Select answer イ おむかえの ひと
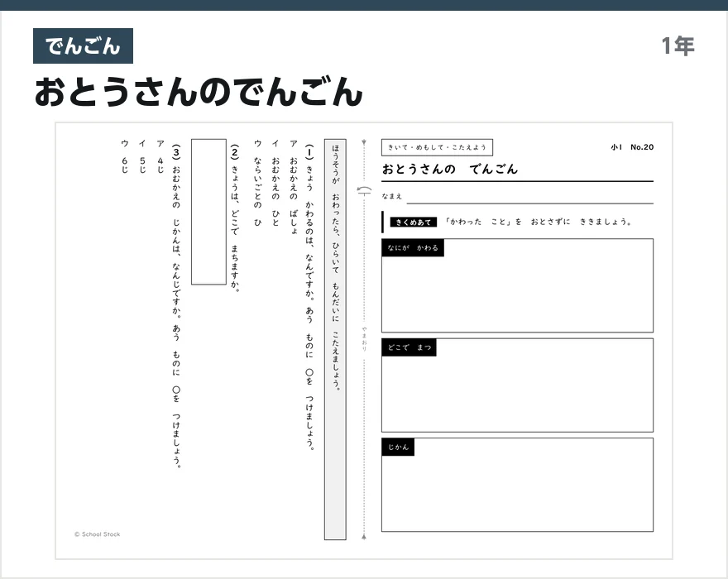728x579 pixels. pos(275,183)
